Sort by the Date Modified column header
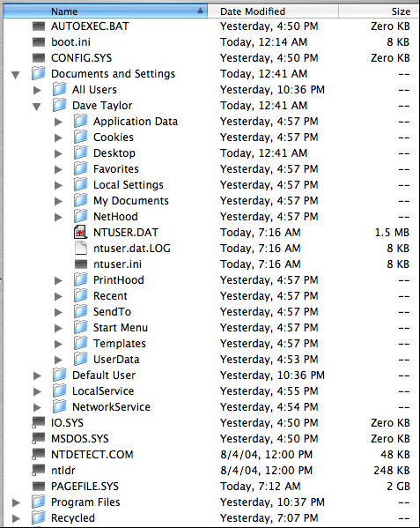420x528 pixels. point(273,11)
